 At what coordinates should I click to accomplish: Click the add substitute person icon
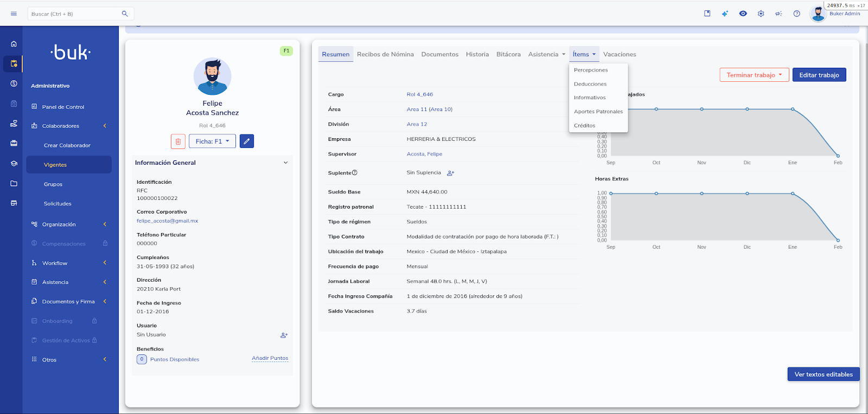(x=450, y=173)
